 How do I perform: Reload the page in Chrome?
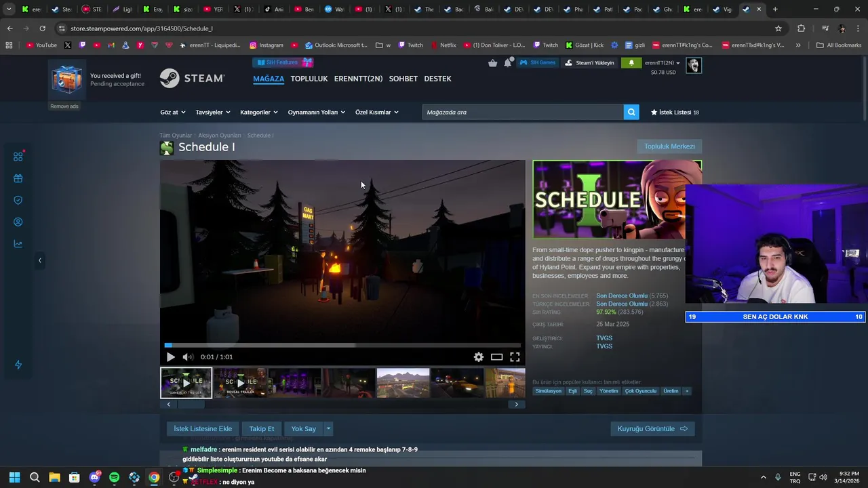pyautogui.click(x=42, y=28)
